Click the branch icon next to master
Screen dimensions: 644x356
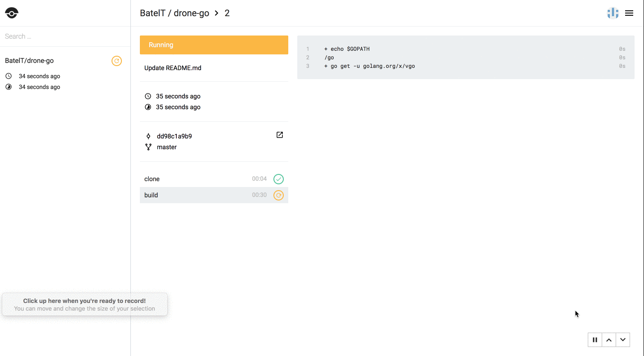coord(148,147)
